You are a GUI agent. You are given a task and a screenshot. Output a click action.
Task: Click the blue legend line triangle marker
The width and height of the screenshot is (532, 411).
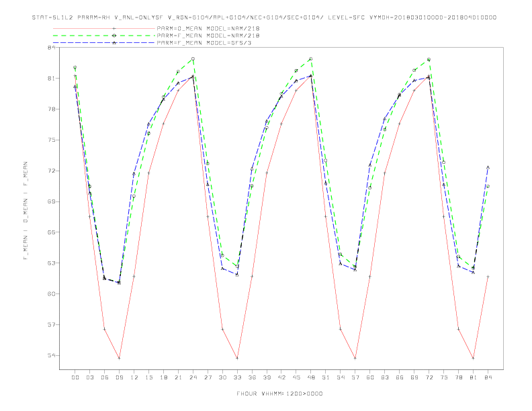114,43
